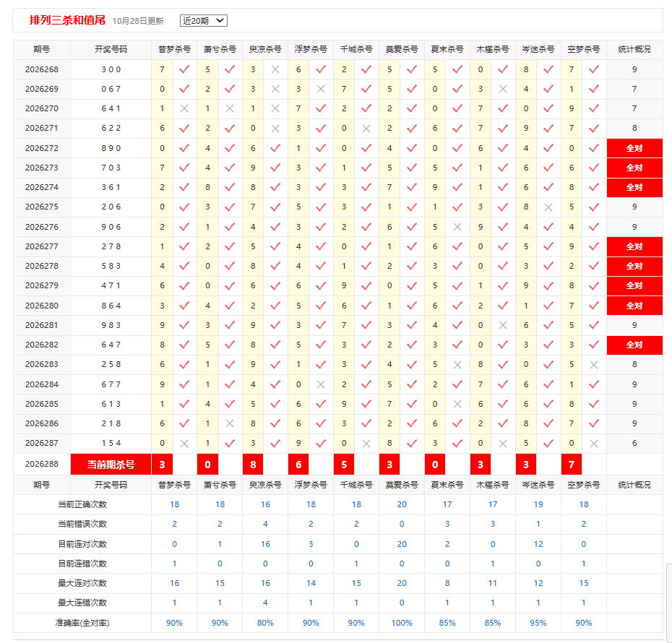Click draw numbers 1 5 4

(x=111, y=444)
